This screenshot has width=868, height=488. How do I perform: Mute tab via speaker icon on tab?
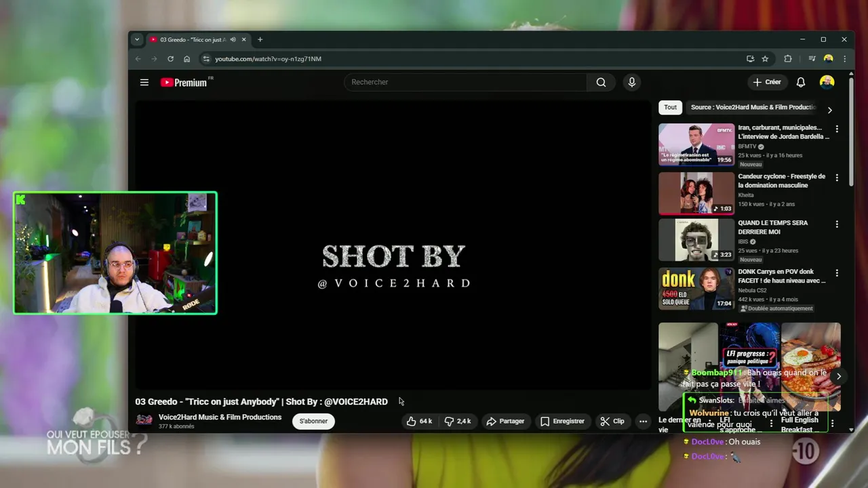pos(233,39)
